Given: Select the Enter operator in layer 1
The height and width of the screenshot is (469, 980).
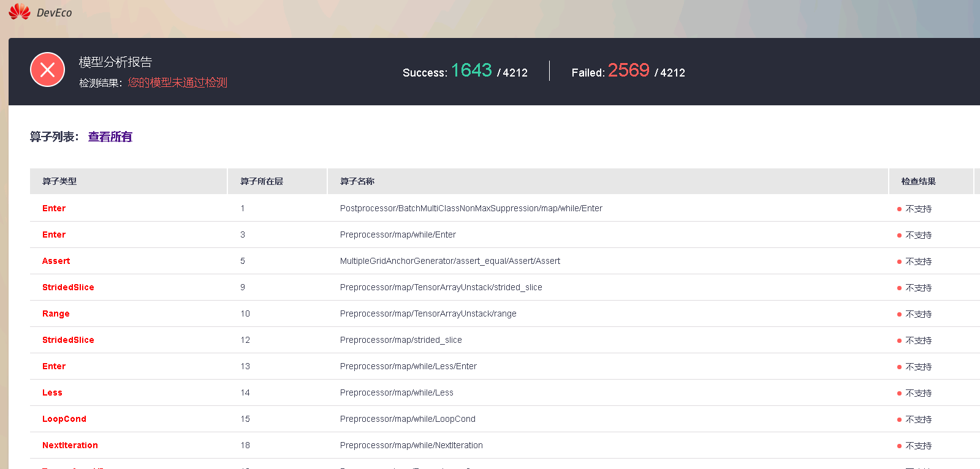Looking at the screenshot, I should (x=54, y=208).
